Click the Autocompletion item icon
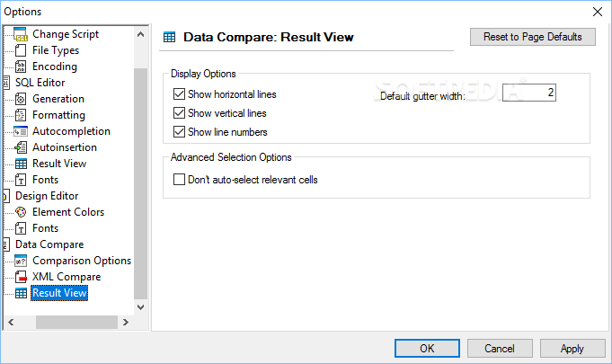Image resolution: width=612 pixels, height=364 pixels. pyautogui.click(x=22, y=131)
